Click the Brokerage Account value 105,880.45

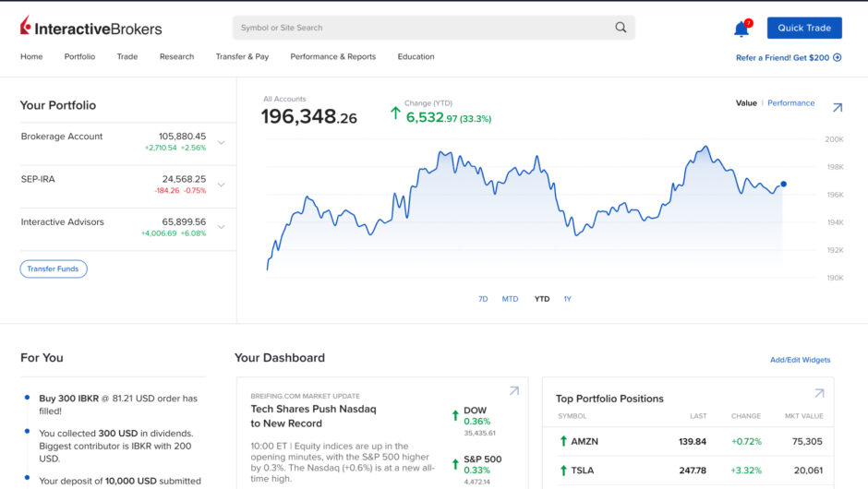(x=182, y=136)
